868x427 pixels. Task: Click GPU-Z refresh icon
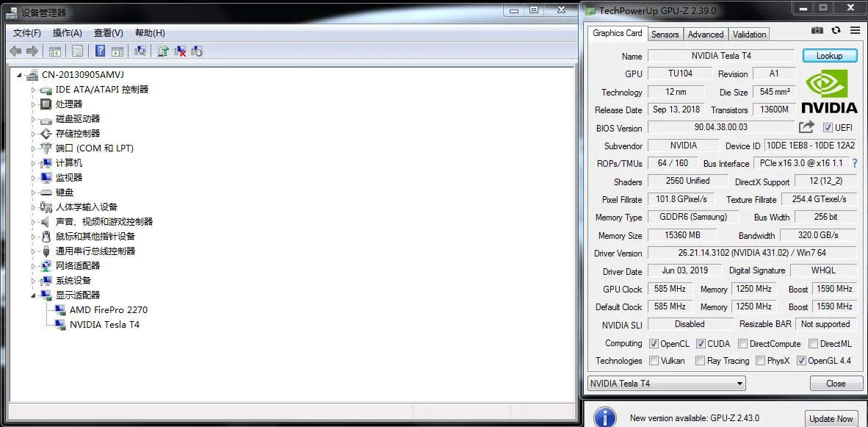836,31
